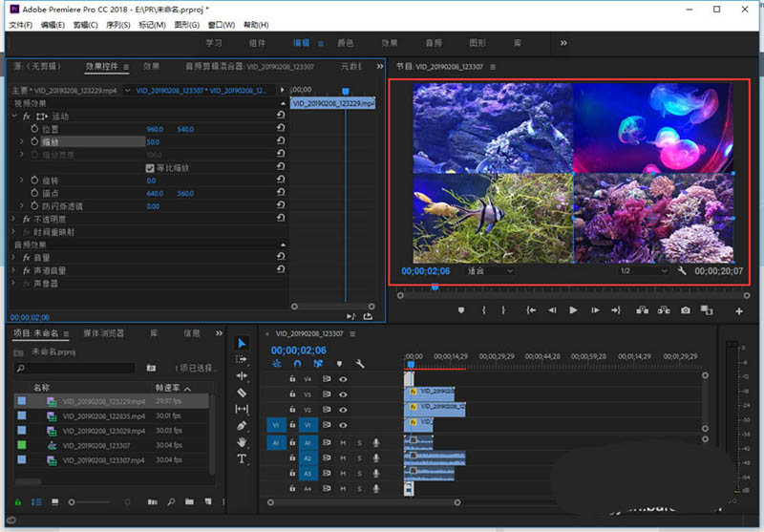Select the Selection arrow tool
The height and width of the screenshot is (532, 764).
click(242, 344)
